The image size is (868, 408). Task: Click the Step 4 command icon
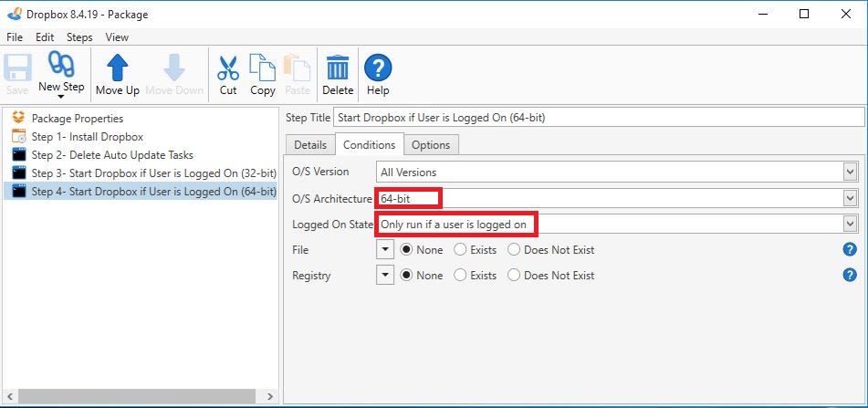click(x=19, y=191)
